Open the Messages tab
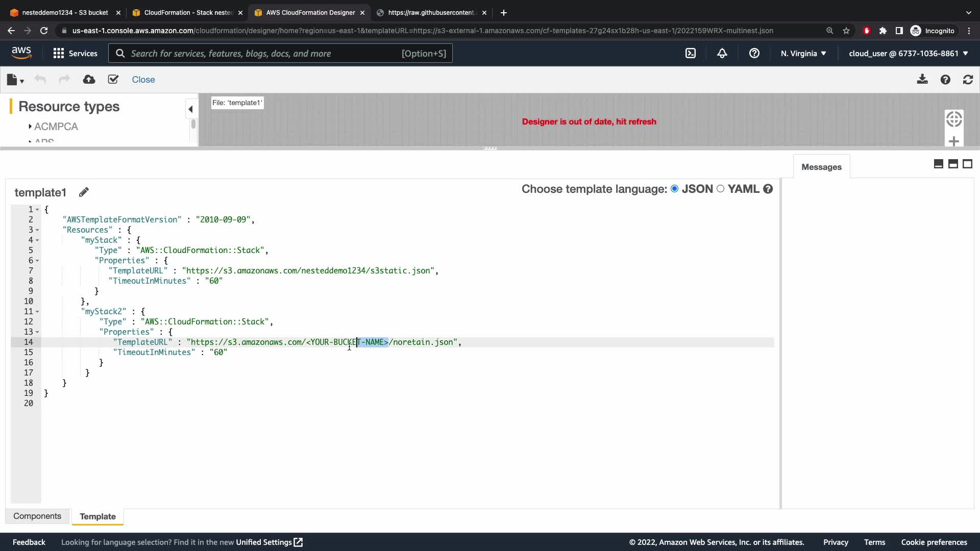The height and width of the screenshot is (551, 980). point(821,167)
